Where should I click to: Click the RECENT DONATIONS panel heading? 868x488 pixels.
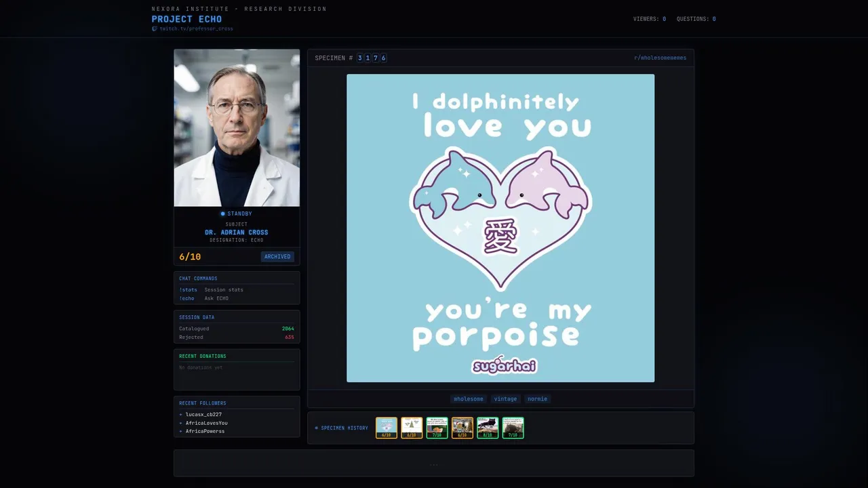pyautogui.click(x=203, y=357)
